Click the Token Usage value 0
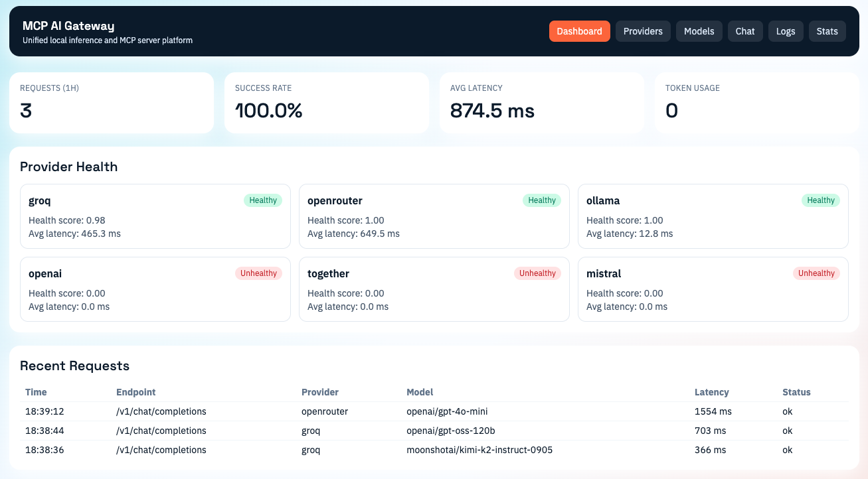Screen dimensions: 868x479 pyautogui.click(x=671, y=110)
